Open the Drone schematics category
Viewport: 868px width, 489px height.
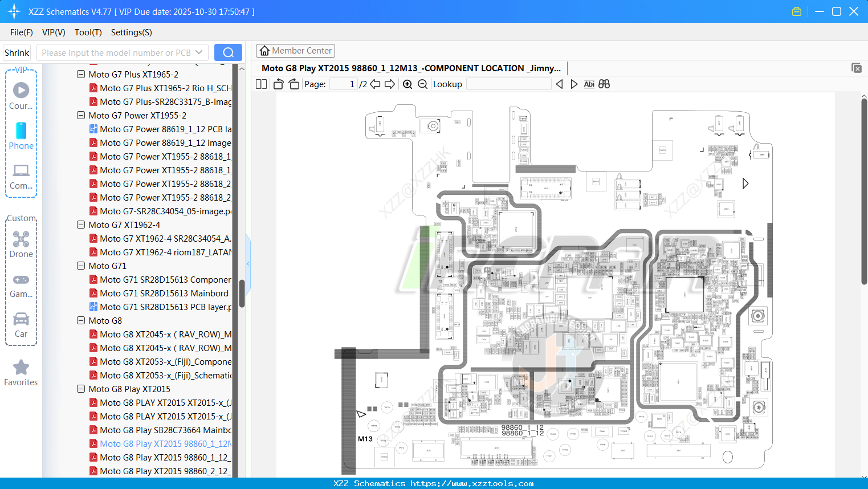pyautogui.click(x=21, y=245)
